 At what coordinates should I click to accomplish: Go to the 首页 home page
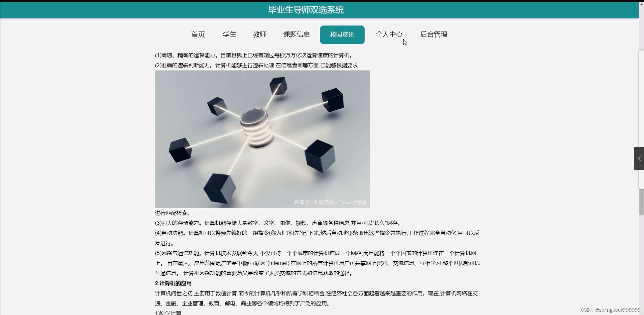coord(198,34)
